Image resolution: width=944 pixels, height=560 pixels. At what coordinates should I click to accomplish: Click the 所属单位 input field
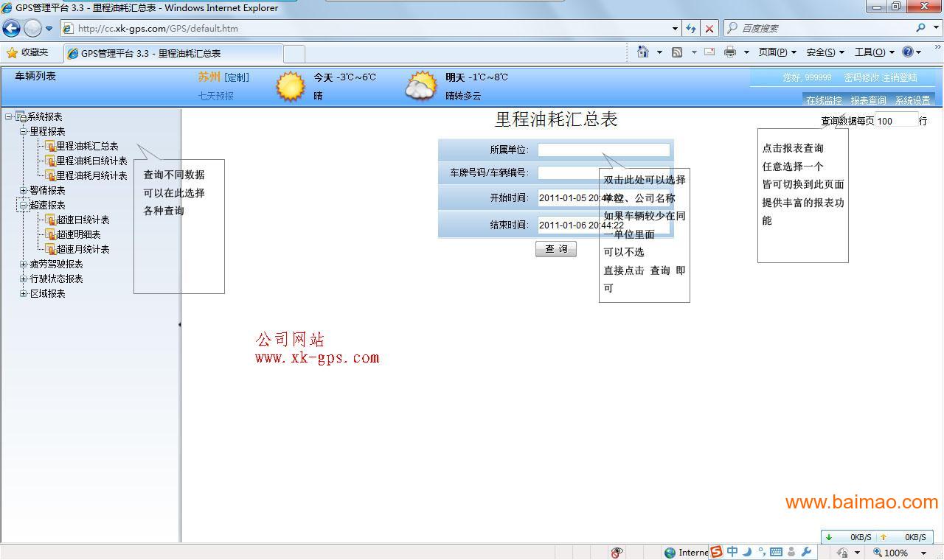click(603, 150)
